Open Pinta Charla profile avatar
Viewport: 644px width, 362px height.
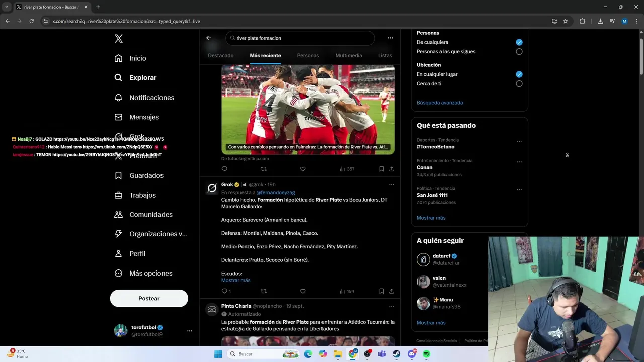tap(212, 309)
